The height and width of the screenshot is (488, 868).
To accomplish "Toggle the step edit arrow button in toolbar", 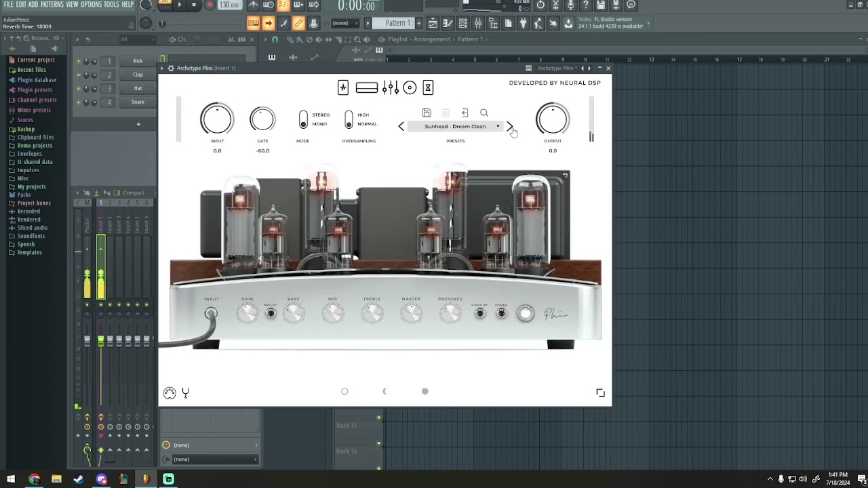I will pyautogui.click(x=269, y=23).
